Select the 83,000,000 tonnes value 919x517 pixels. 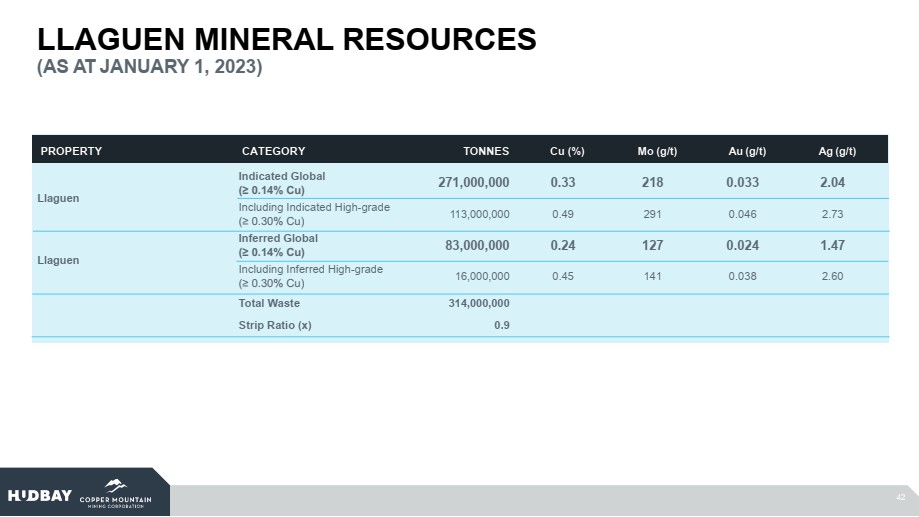coord(478,245)
